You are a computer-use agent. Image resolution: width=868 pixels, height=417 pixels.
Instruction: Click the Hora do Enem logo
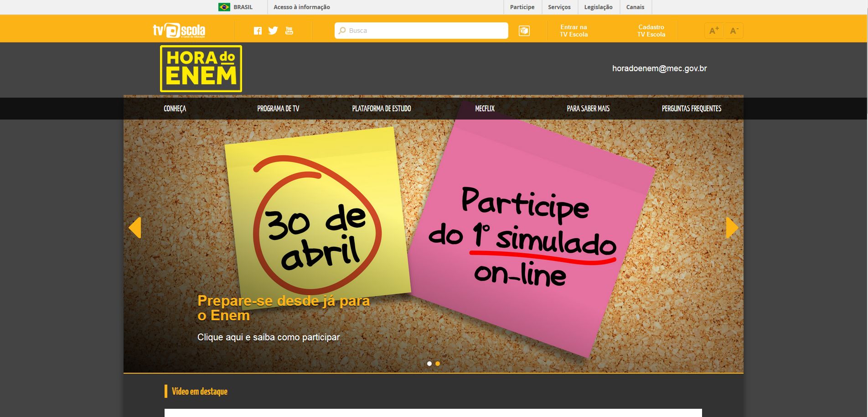201,68
